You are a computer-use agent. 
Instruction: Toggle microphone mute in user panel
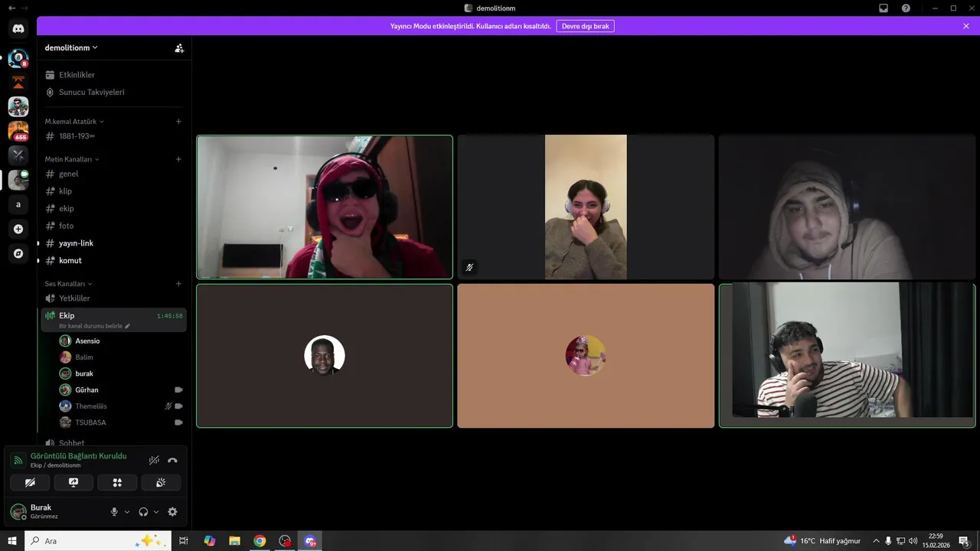pyautogui.click(x=115, y=512)
